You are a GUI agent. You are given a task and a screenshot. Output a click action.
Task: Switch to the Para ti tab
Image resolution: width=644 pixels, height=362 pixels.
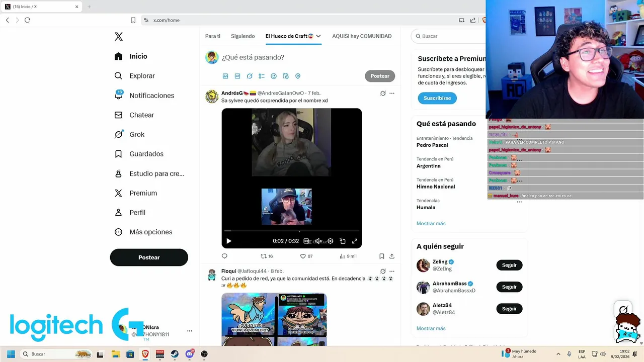coord(213,36)
